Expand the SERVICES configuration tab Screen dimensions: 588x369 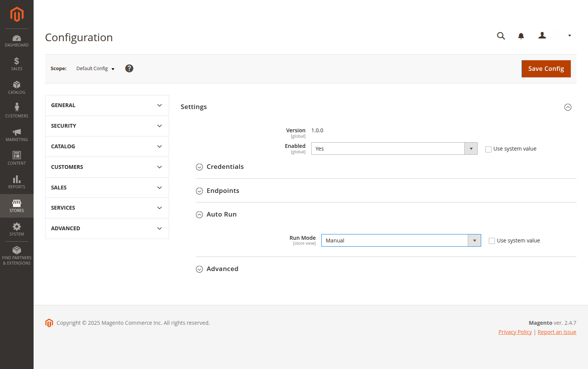tap(107, 208)
